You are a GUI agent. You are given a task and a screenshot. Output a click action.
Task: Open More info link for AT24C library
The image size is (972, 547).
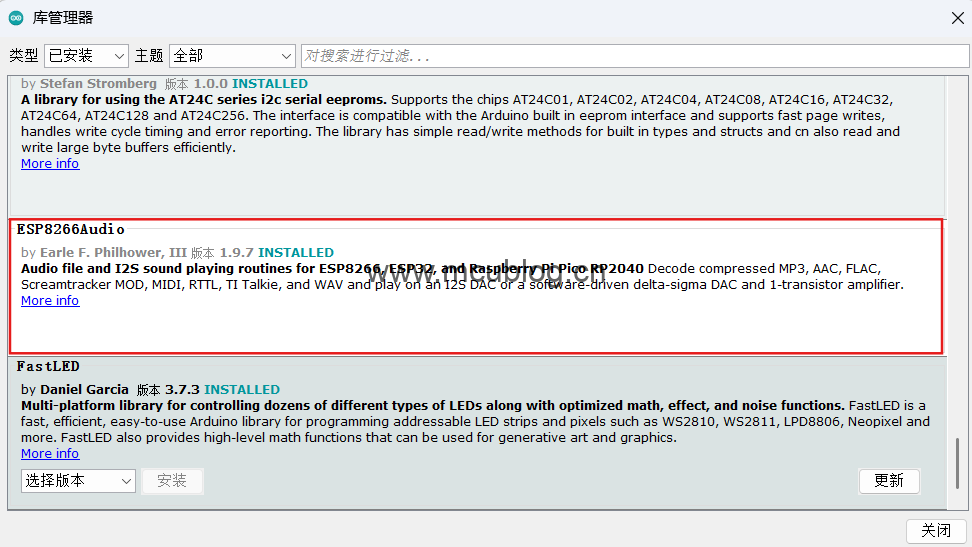50,164
